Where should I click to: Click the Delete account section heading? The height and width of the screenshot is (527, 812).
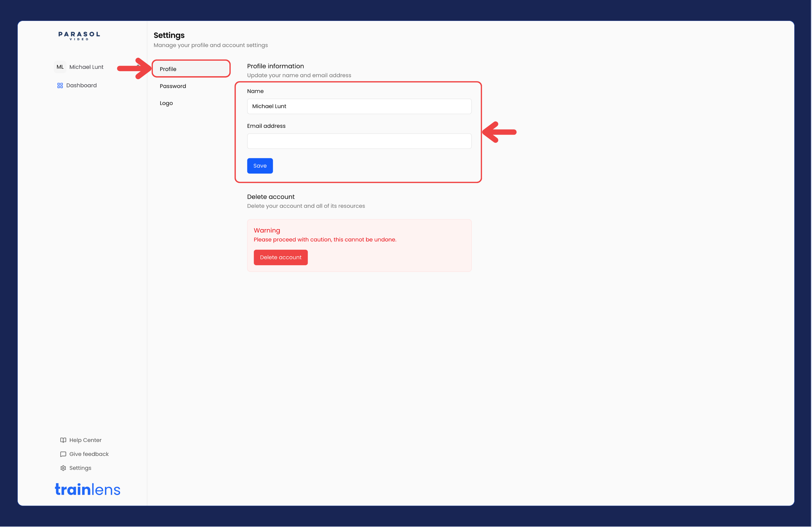271,197
